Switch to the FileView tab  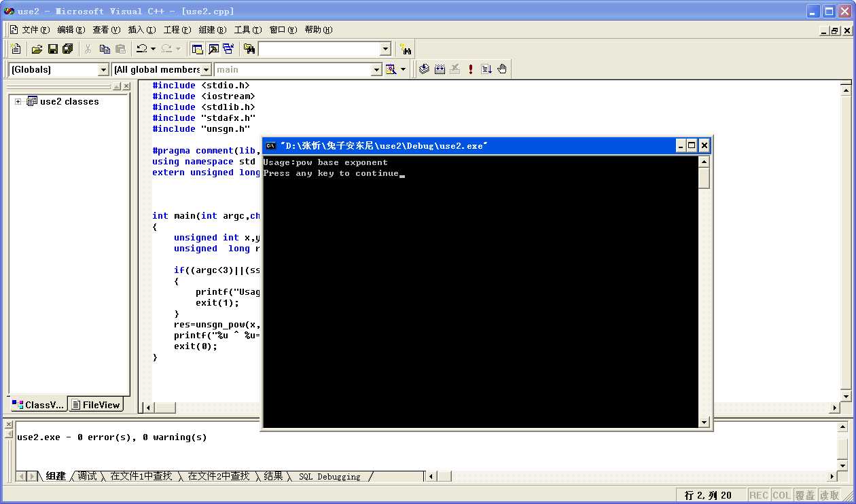click(96, 405)
